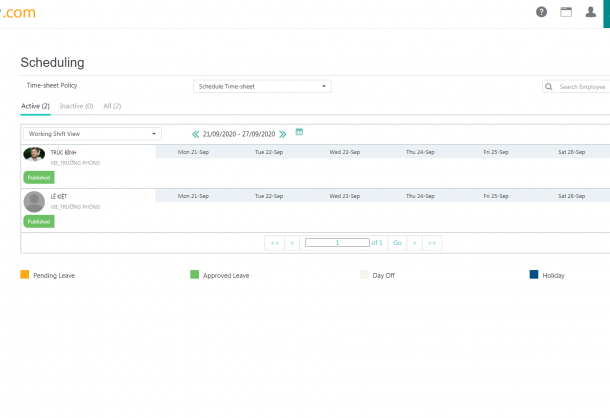Click Lê Kiệt's avatar placeholder
This screenshot has height=418, width=610.
(x=35, y=201)
